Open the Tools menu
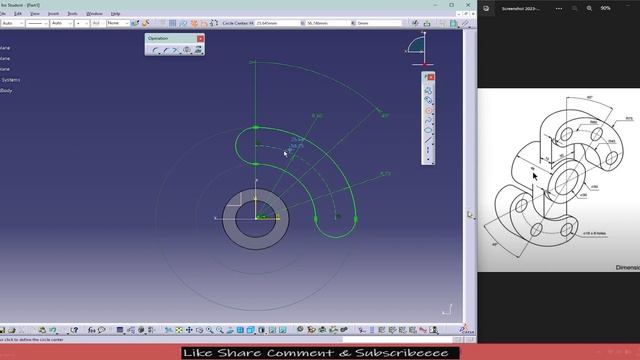The height and width of the screenshot is (360, 640). coord(72,13)
